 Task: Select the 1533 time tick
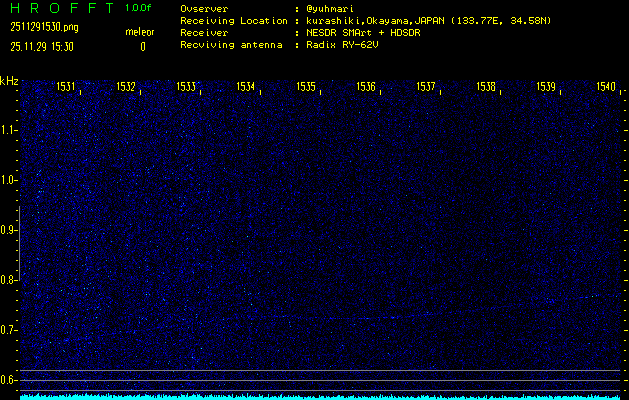click(186, 88)
